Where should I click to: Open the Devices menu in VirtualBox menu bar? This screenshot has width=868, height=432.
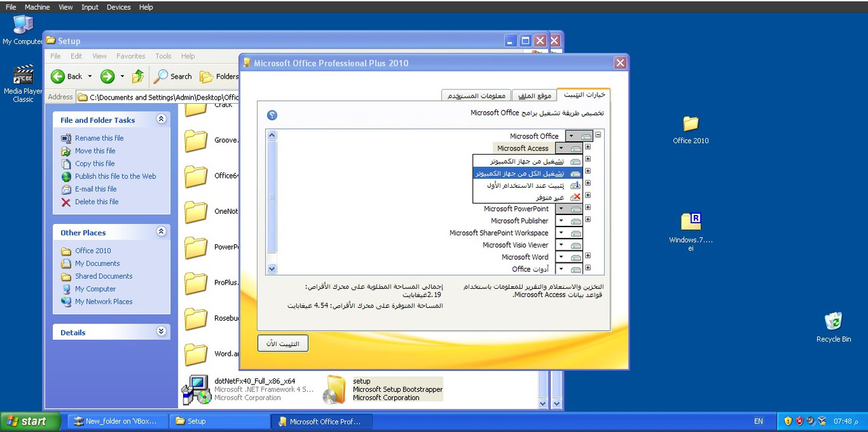point(119,7)
